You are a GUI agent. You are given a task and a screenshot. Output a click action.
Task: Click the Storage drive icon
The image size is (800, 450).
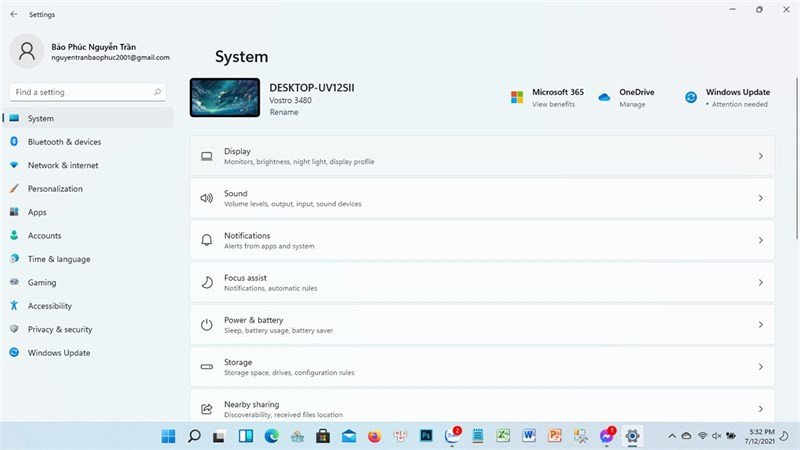[x=207, y=367]
